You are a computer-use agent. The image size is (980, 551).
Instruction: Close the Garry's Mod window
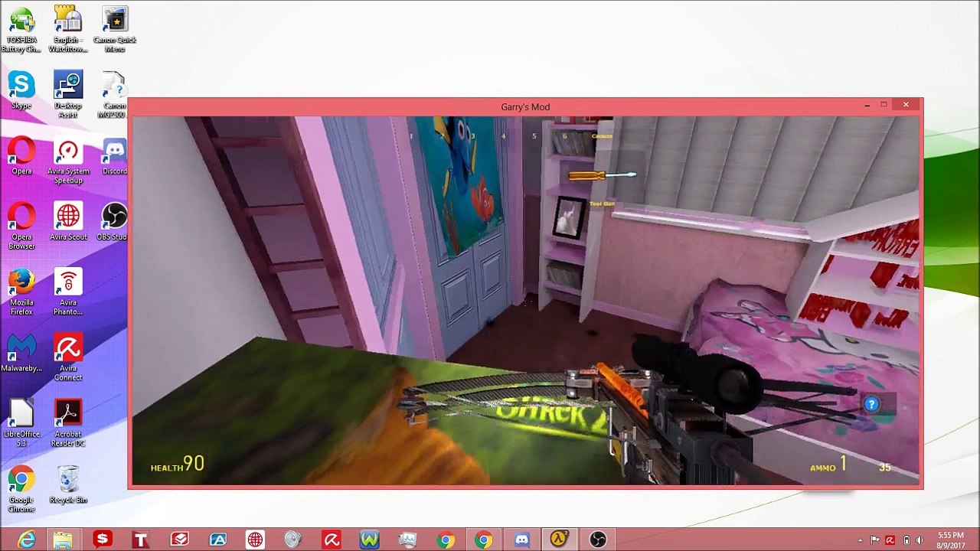coord(906,105)
